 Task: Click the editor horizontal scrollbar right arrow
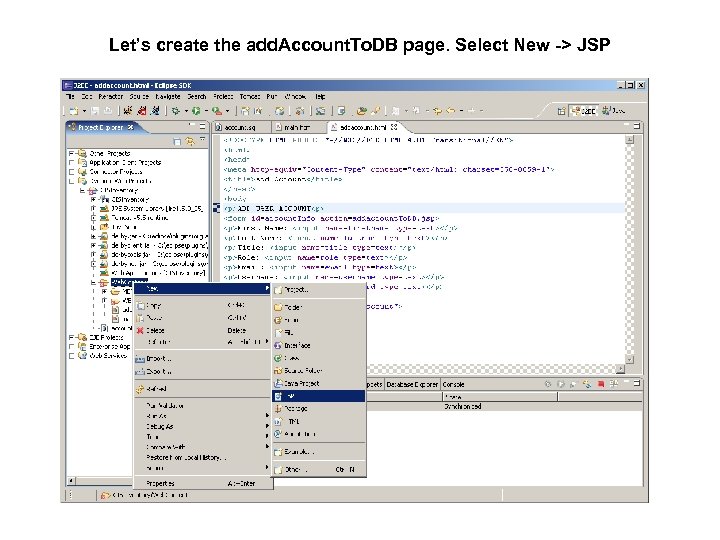(620, 368)
